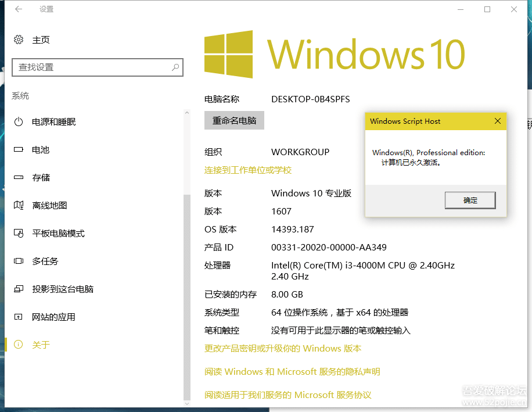Image resolution: width=532 pixels, height=412 pixels.
Task: Minimize the Settings window
Action: pos(461,9)
